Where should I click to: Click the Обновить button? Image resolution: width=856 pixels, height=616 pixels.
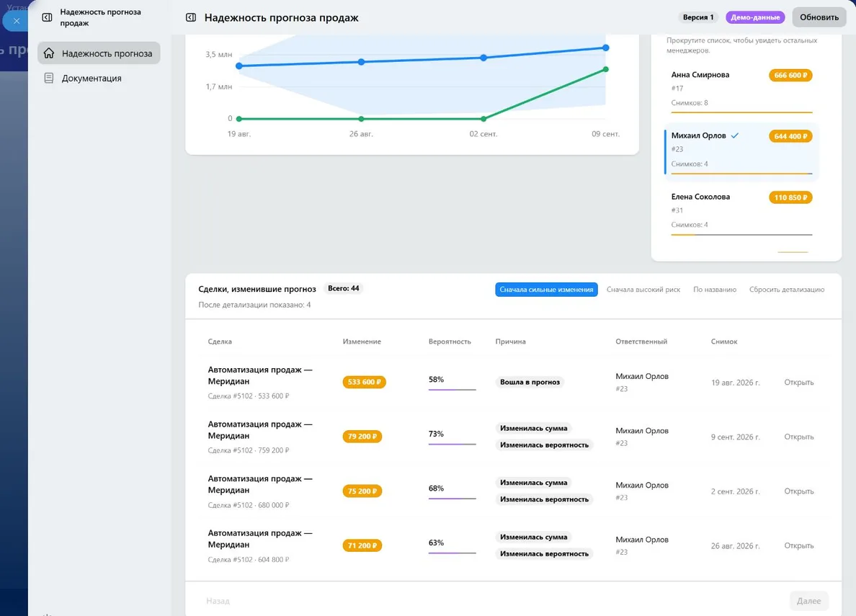coord(819,17)
